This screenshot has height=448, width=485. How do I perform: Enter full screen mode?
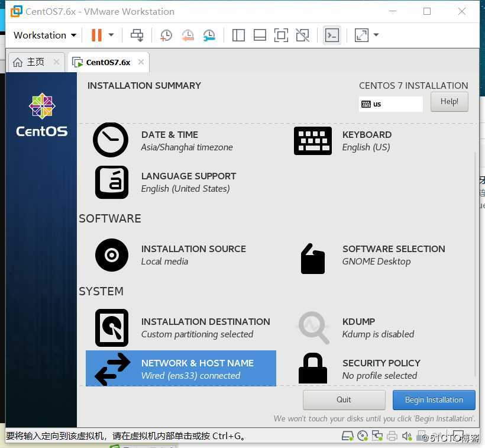(281, 35)
